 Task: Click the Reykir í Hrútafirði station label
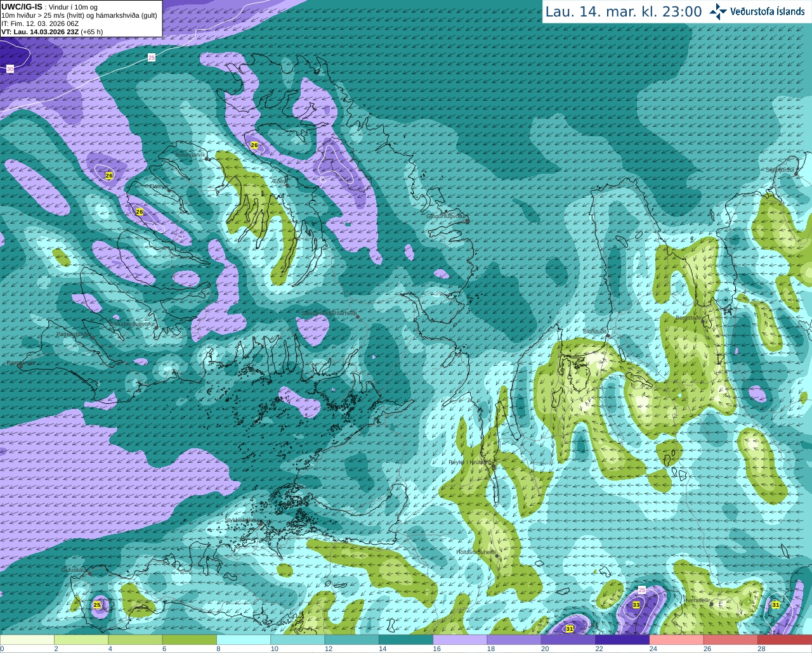(x=470, y=462)
